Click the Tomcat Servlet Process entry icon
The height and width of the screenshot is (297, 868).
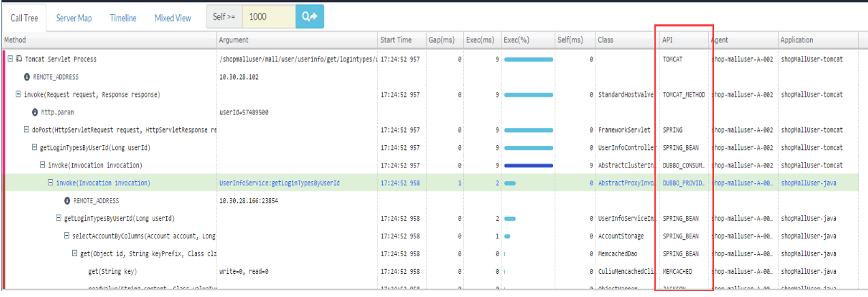click(x=18, y=59)
